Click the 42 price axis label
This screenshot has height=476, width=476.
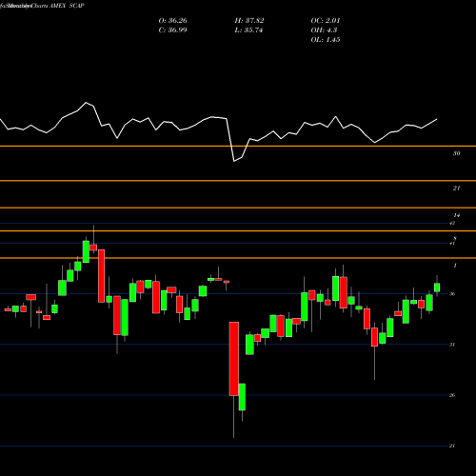coord(452,223)
